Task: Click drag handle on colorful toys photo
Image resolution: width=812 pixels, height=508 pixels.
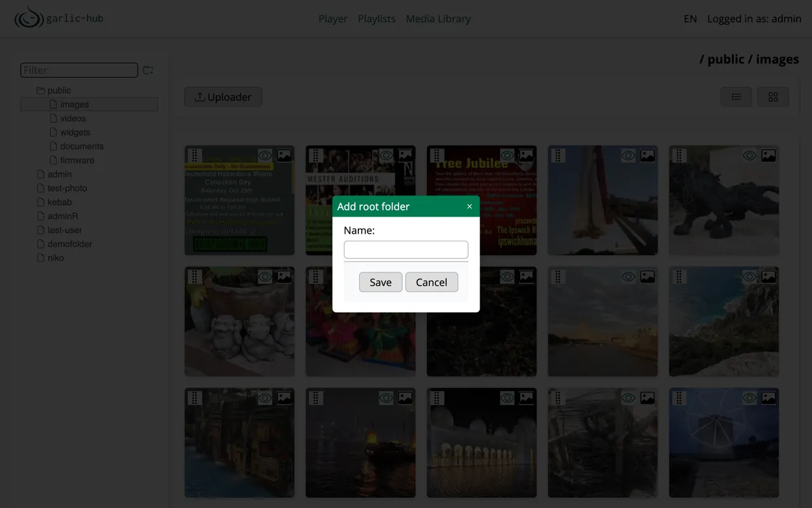Action: 316,276
